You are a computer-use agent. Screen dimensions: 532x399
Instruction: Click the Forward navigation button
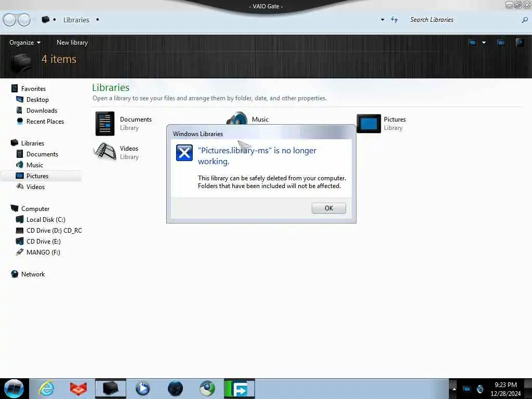pyautogui.click(x=24, y=20)
